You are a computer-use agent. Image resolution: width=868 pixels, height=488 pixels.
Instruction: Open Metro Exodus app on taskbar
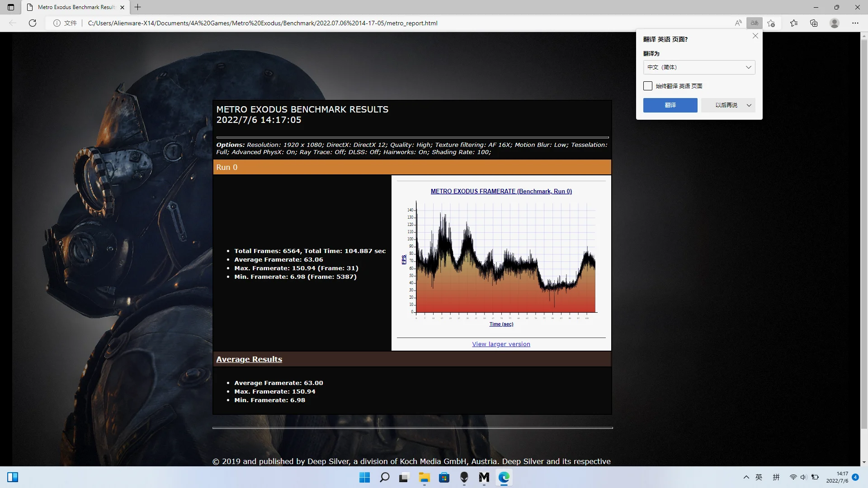484,477
